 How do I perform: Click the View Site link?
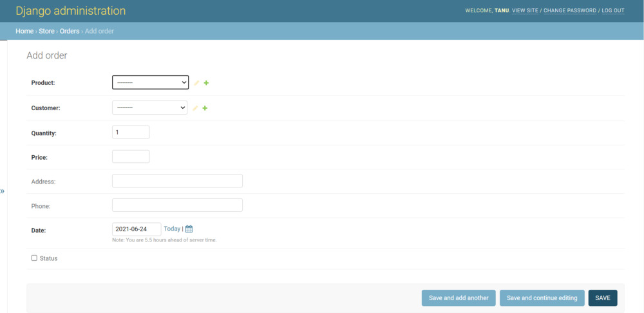coord(524,11)
